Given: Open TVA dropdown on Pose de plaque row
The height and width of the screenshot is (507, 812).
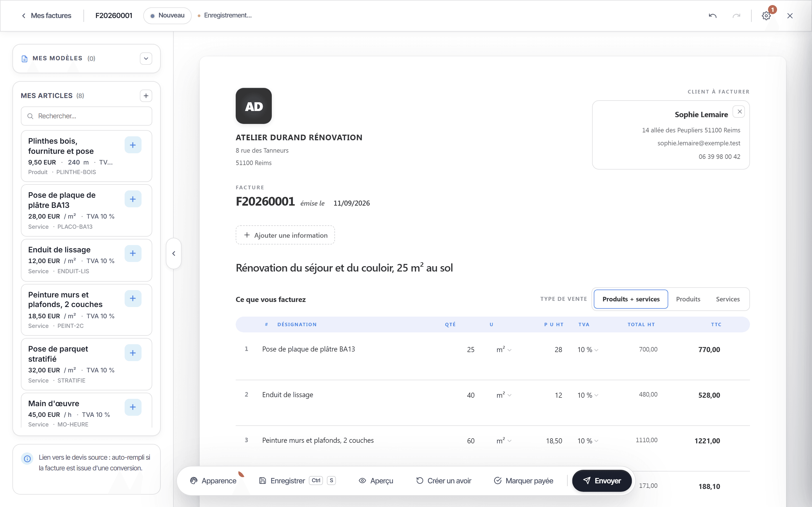Looking at the screenshot, I should 588,350.
